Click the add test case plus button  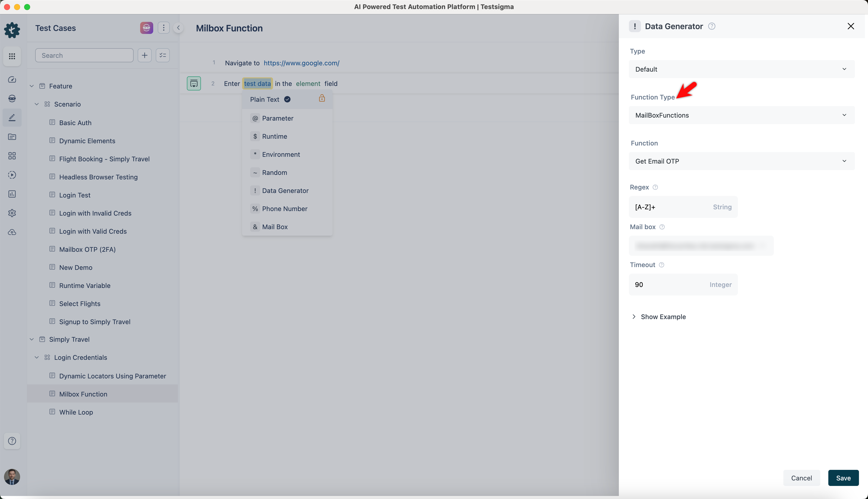(x=145, y=55)
